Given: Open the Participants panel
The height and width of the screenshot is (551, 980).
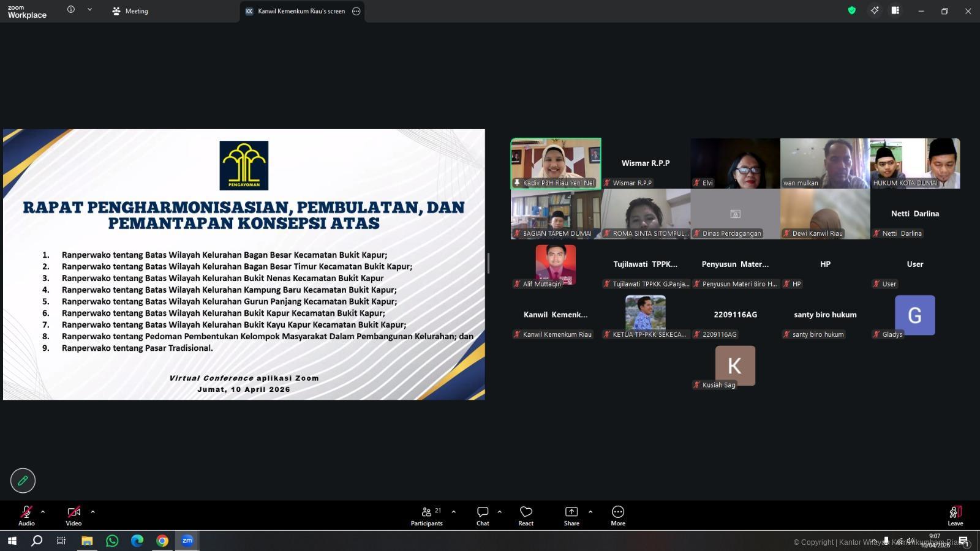Looking at the screenshot, I should click(x=427, y=515).
